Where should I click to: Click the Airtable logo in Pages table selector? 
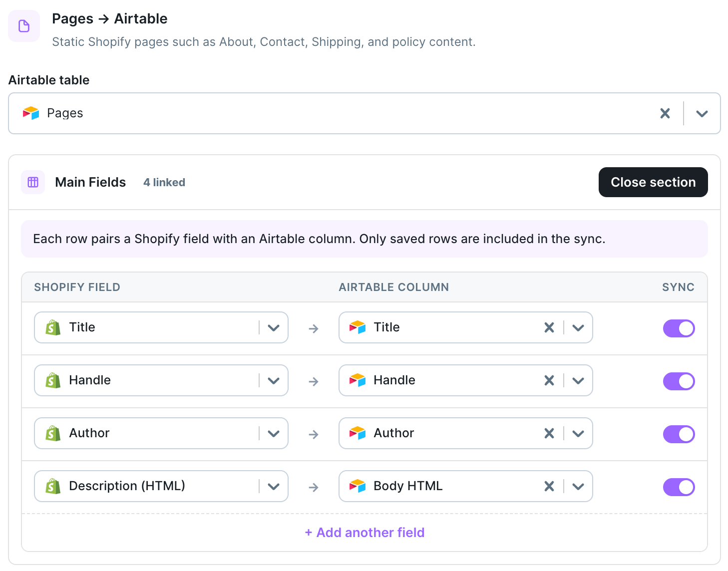tap(31, 113)
